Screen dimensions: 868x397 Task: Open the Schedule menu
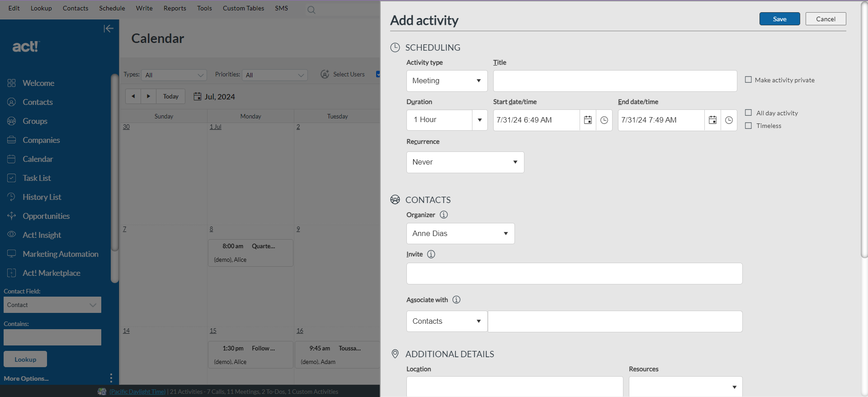coord(112,8)
